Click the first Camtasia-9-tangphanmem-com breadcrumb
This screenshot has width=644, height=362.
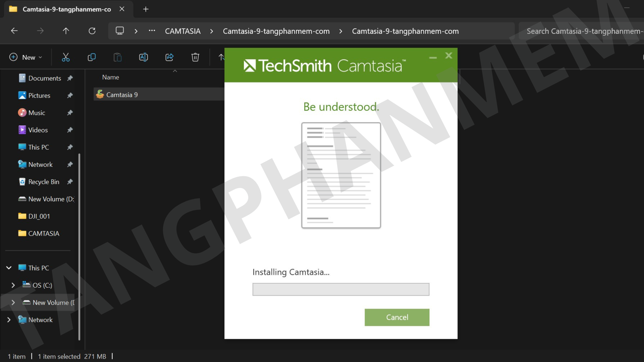pos(276,31)
